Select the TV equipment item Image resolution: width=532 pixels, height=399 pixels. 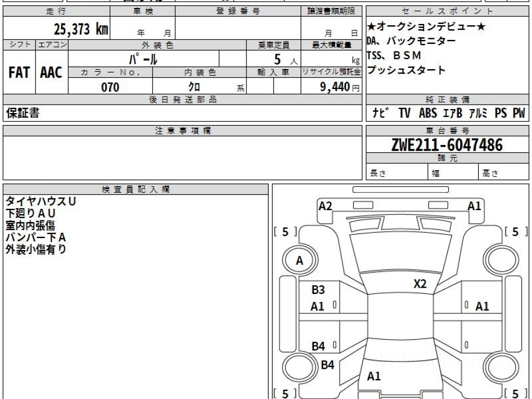pyautogui.click(x=404, y=113)
